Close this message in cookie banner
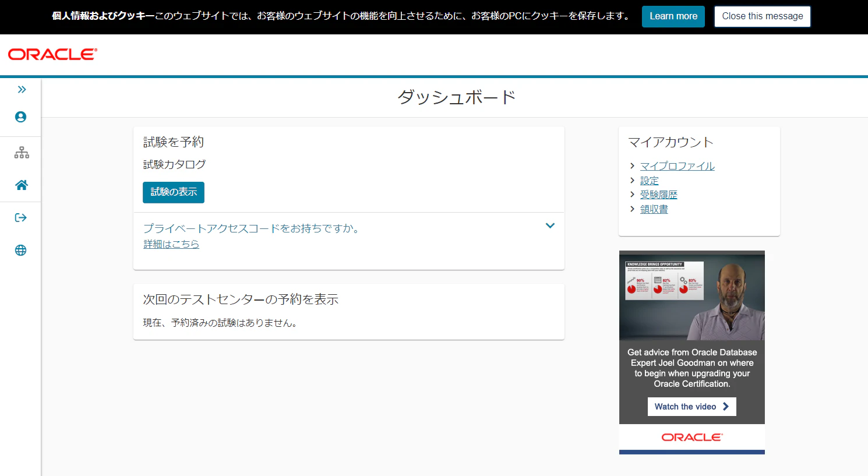868x476 pixels. [x=763, y=16]
